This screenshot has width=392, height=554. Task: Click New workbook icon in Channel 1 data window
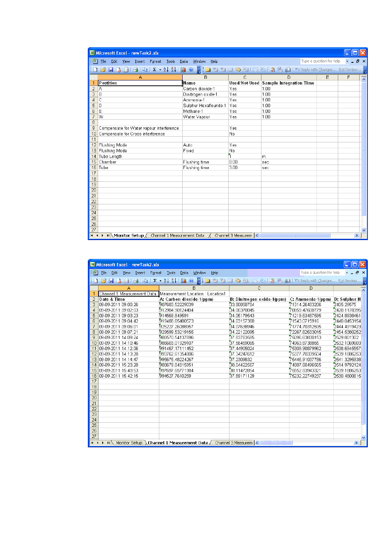pyautogui.click(x=96, y=281)
